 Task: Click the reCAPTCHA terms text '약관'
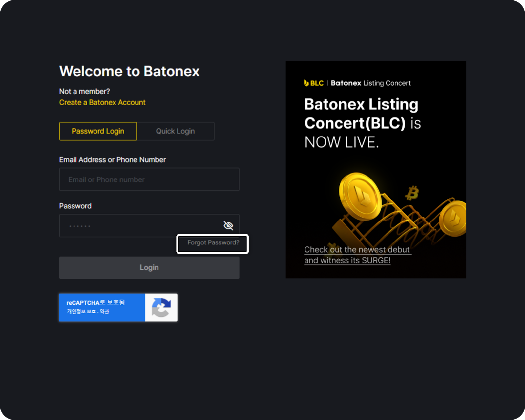[104, 311]
